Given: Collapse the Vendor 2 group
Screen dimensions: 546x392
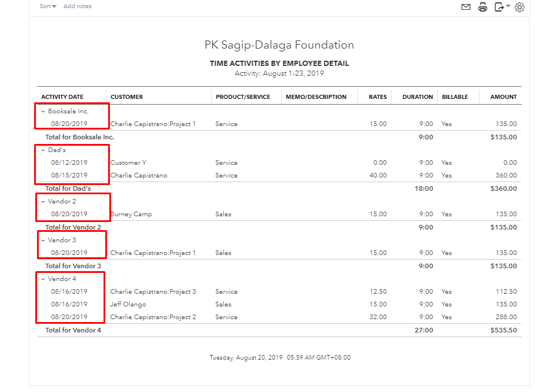Looking at the screenshot, I should click(43, 202).
